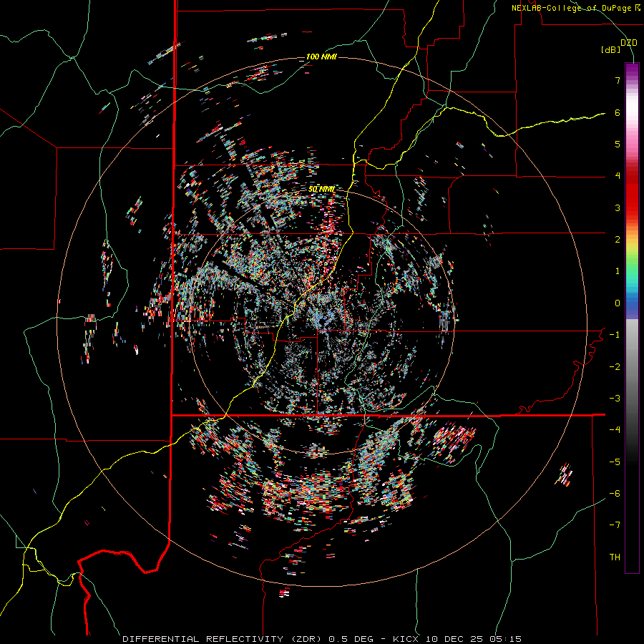Image resolution: width=644 pixels, height=644 pixels.
Task: Click the purple top of the color bar
Action: tap(632, 70)
